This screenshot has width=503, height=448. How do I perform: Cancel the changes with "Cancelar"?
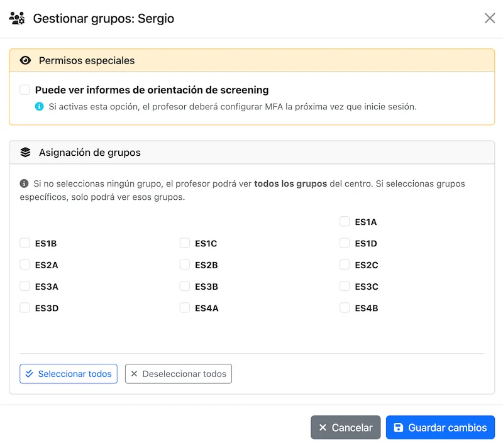345,427
